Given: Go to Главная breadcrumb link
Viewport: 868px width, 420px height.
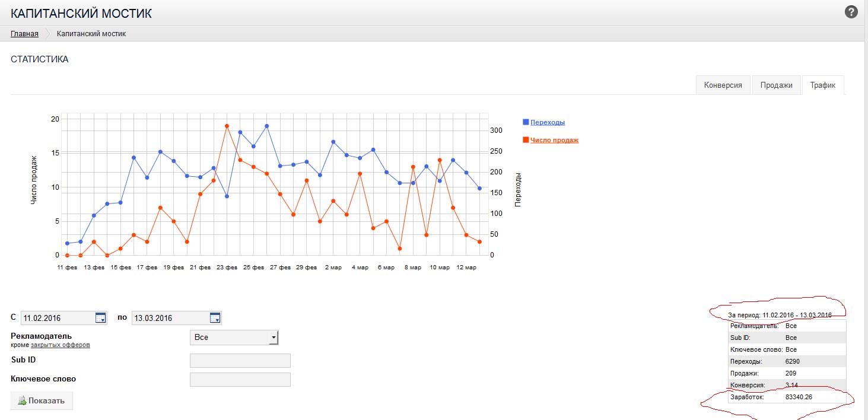Looking at the screenshot, I should coord(24,34).
